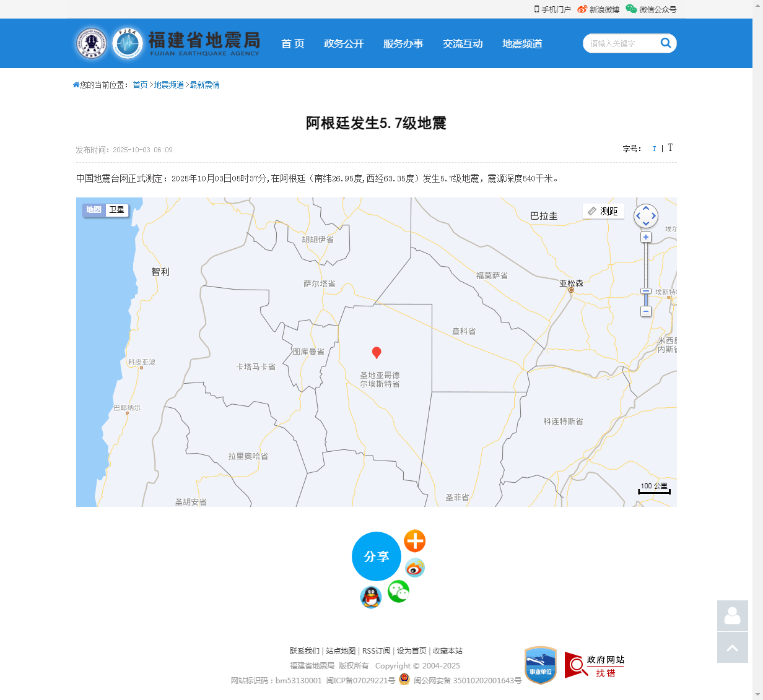Image resolution: width=763 pixels, height=700 pixels.
Task: Switch map to satellite view
Action: click(x=117, y=210)
